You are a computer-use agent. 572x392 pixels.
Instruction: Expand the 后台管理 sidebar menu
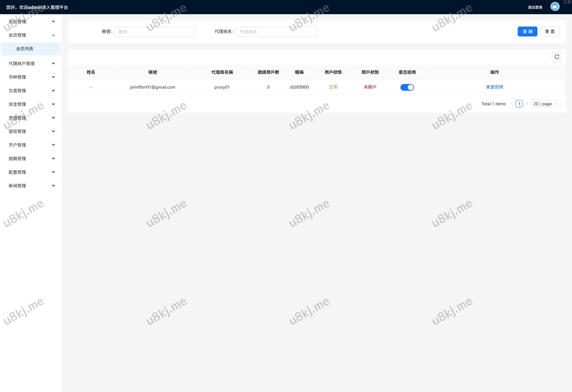coord(31,22)
